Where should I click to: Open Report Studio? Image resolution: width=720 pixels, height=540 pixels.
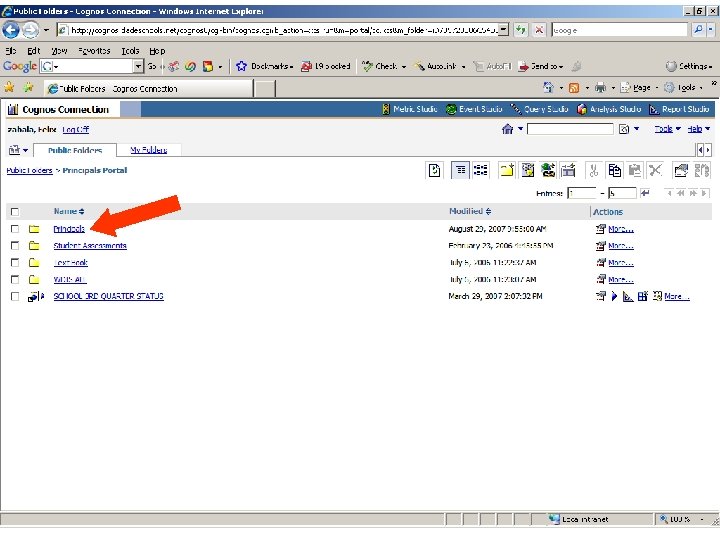(x=679, y=109)
